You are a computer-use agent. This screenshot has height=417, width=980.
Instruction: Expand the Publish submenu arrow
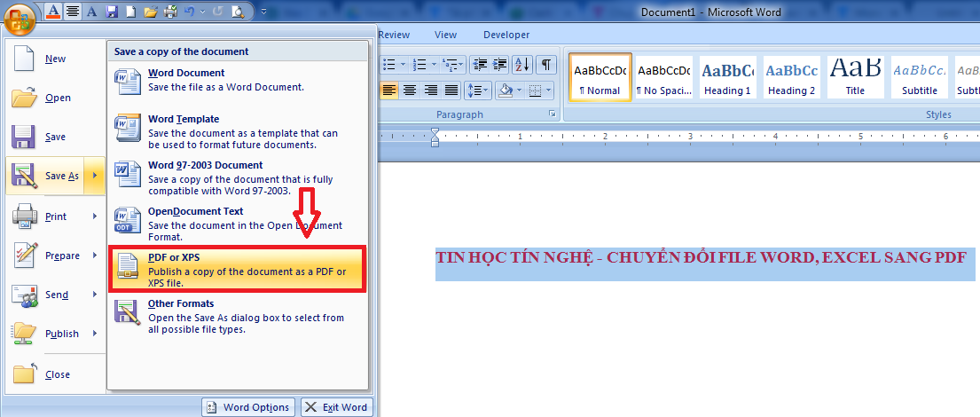pos(95,334)
